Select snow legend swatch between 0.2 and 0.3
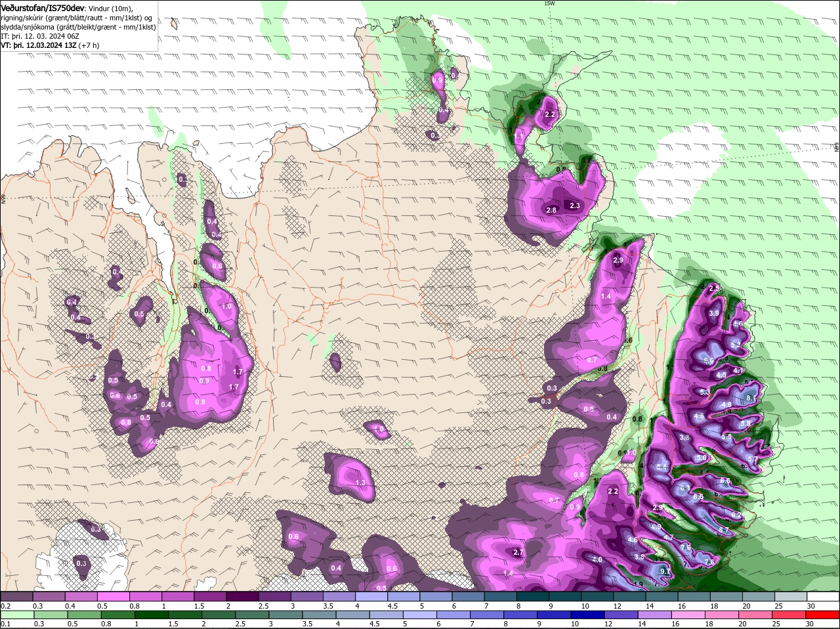840x629 pixels. pos(16,596)
